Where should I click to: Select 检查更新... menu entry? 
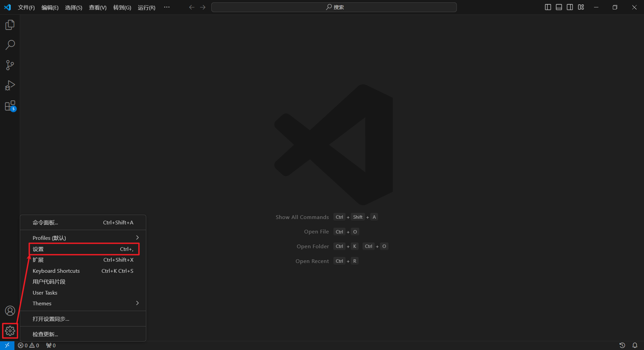click(x=83, y=335)
